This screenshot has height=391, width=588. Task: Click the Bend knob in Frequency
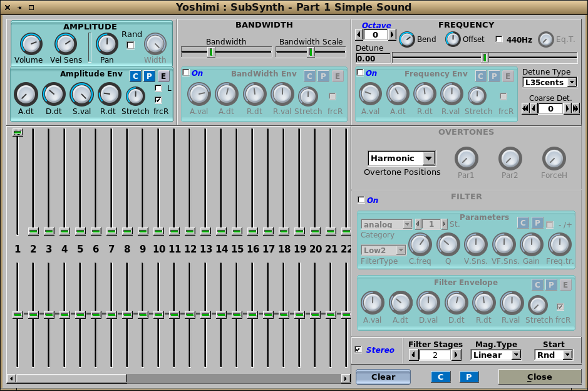pos(407,39)
